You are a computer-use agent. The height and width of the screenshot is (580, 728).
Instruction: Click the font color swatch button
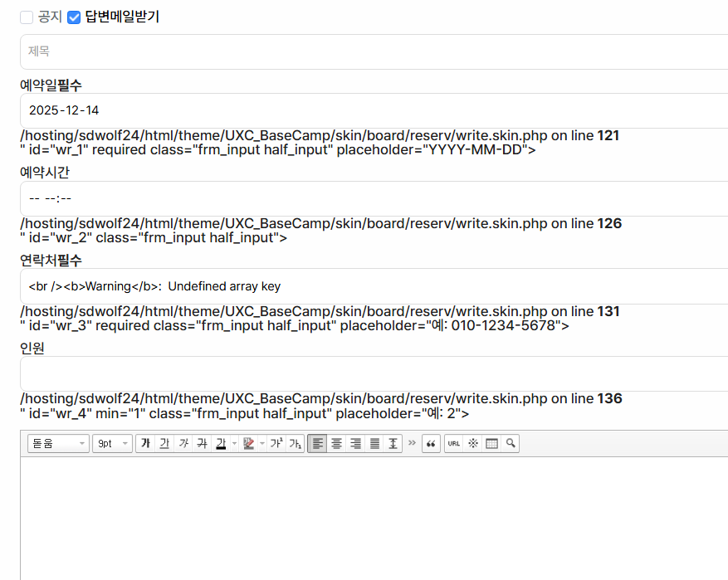point(221,444)
